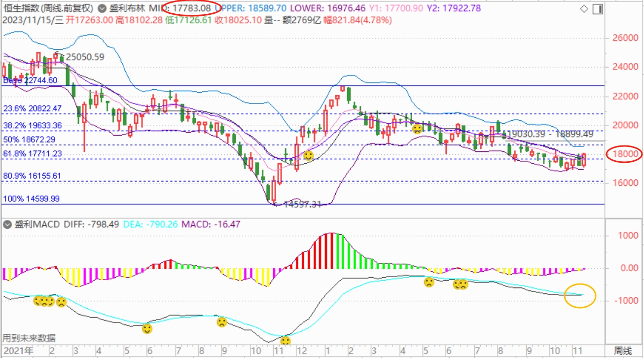
Task: Select the 盛利MACD indicator name
Action: 38,224
